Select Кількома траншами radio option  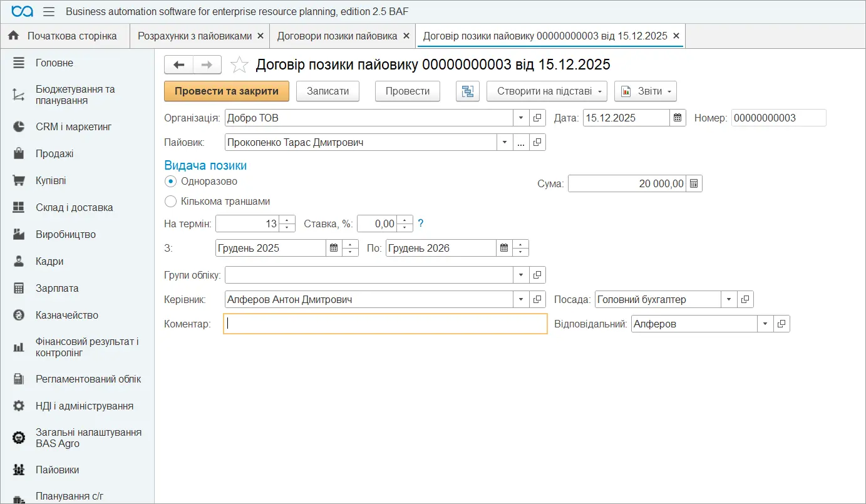(170, 201)
